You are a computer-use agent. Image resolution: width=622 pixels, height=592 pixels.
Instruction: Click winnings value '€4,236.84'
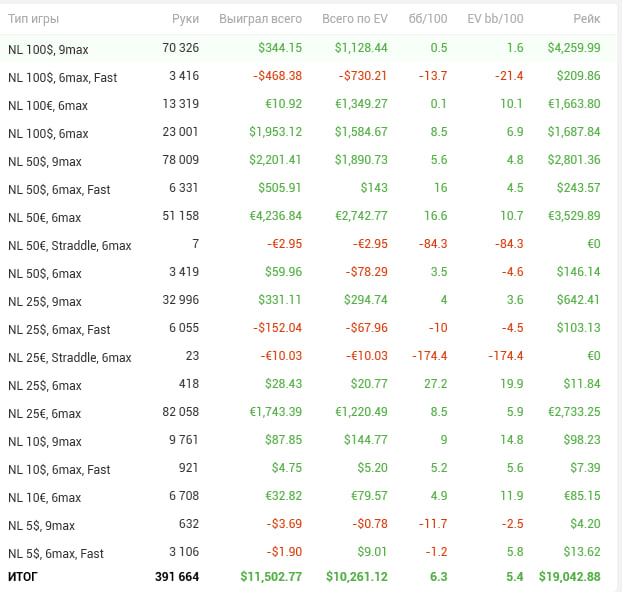click(276, 216)
